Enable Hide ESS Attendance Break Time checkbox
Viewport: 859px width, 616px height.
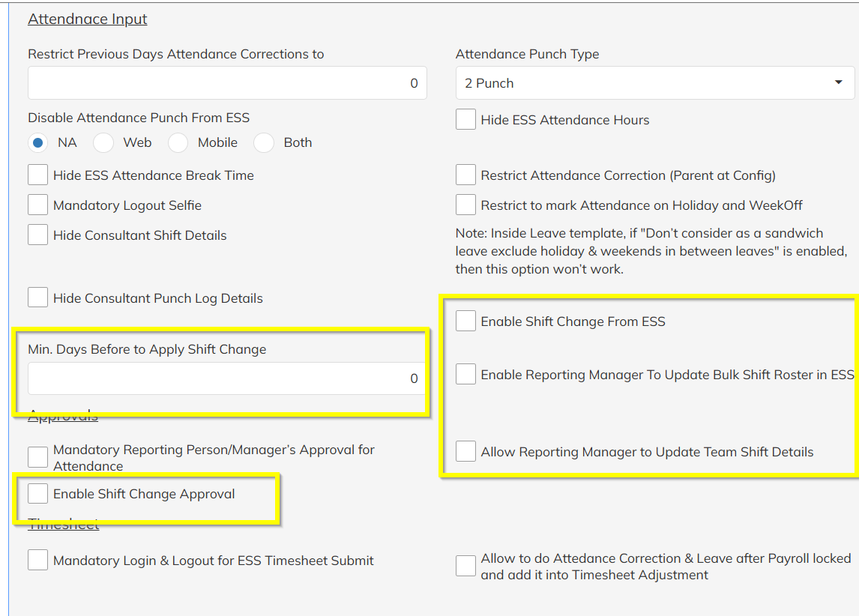[x=37, y=175]
